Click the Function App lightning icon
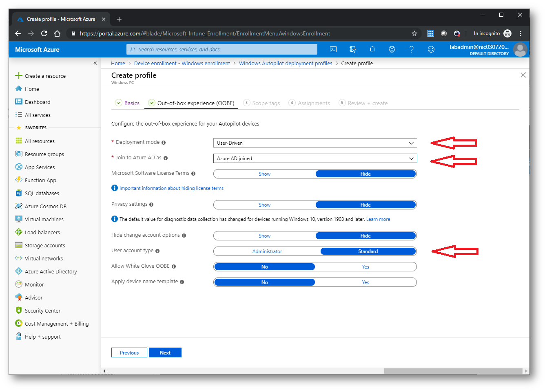The width and height of the screenshot is (547, 392). point(19,180)
